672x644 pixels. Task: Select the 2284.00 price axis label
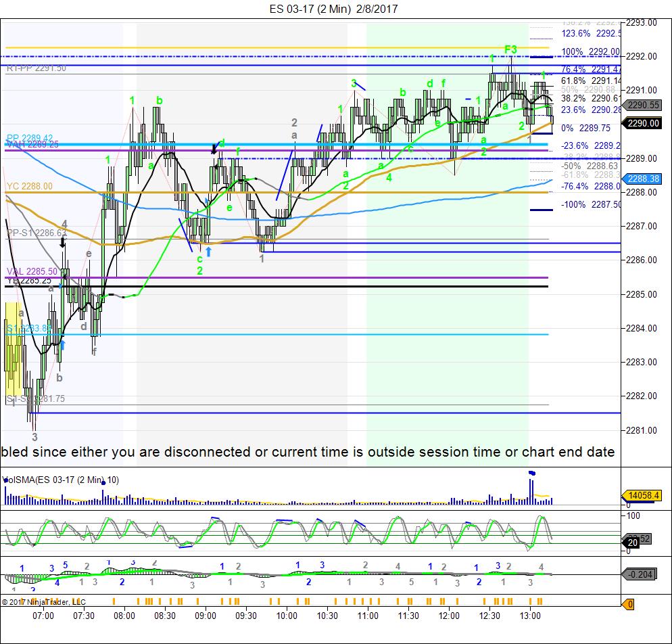(x=642, y=328)
